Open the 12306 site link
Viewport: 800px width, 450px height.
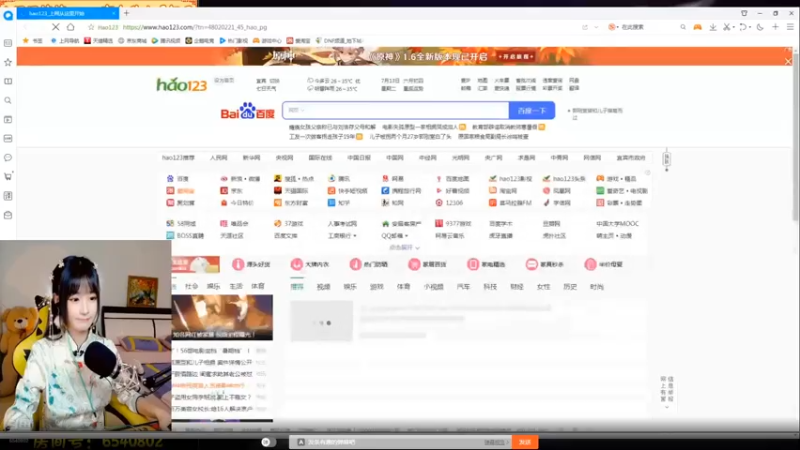(449, 203)
